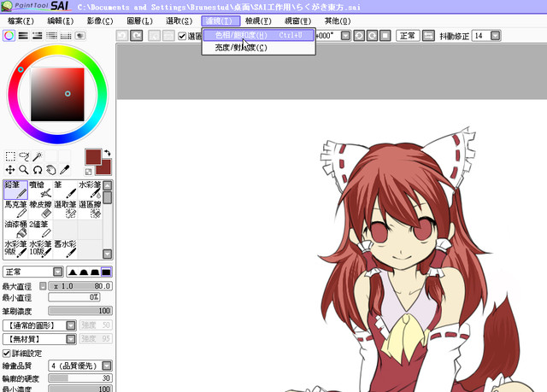Open the 通常的圓形 brush shape dropdown

[39, 325]
